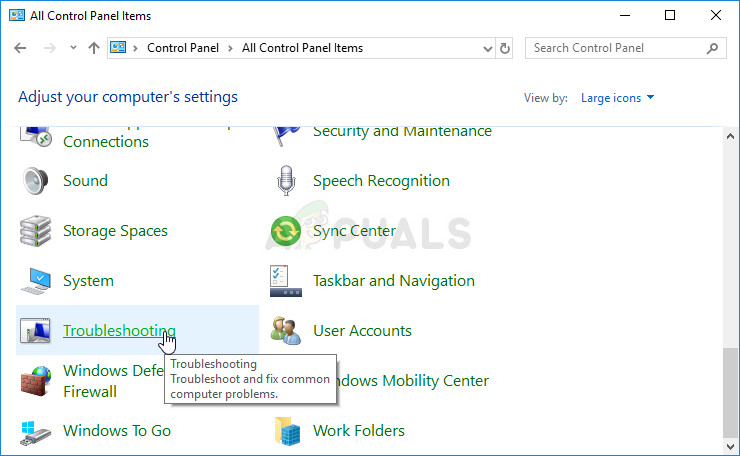Open the Sound settings icon
This screenshot has height=456, width=740.
coord(35,181)
